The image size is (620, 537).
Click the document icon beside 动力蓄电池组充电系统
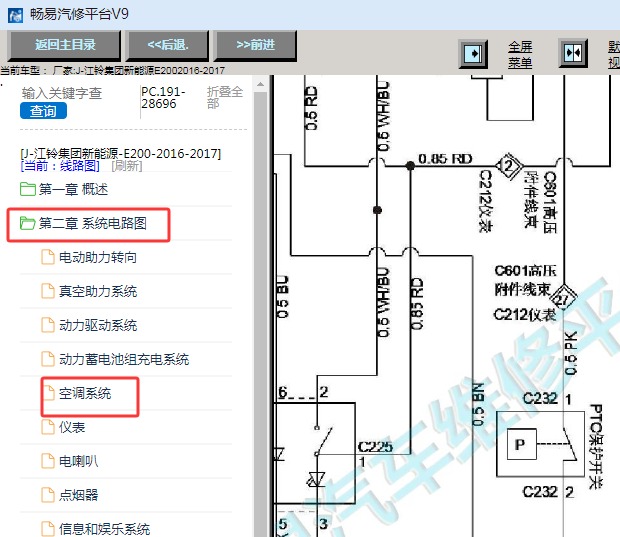tap(48, 359)
